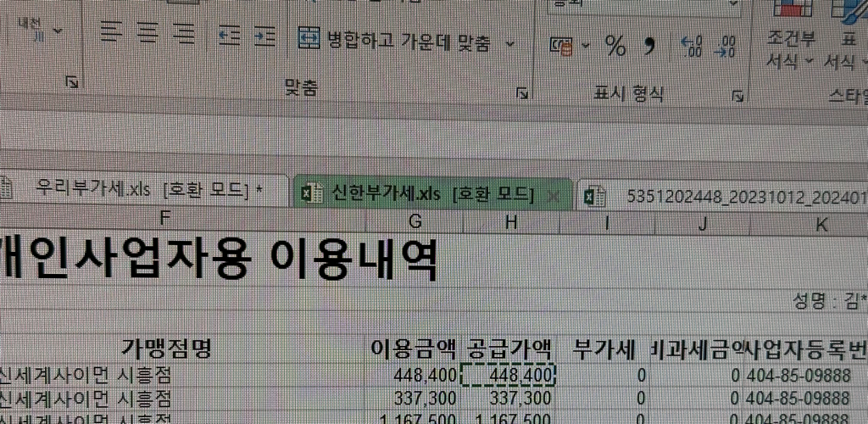This screenshot has height=424, width=868.
Task: Apply percent style formatting
Action: click(x=615, y=46)
